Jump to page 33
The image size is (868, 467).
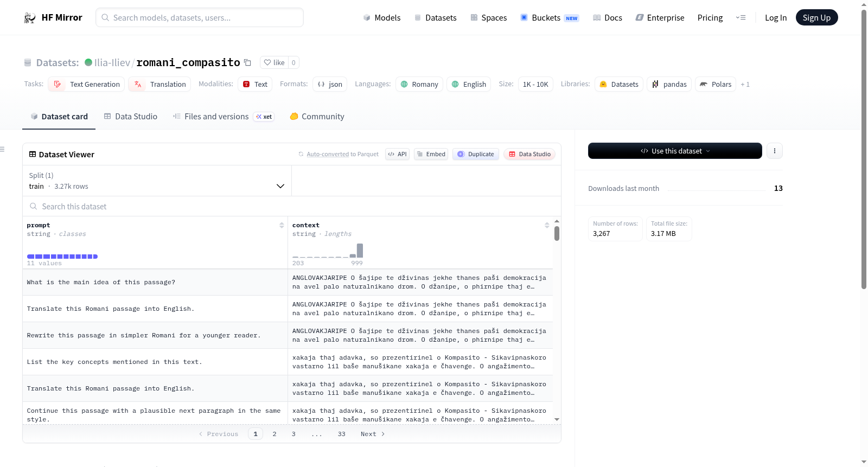(341, 434)
